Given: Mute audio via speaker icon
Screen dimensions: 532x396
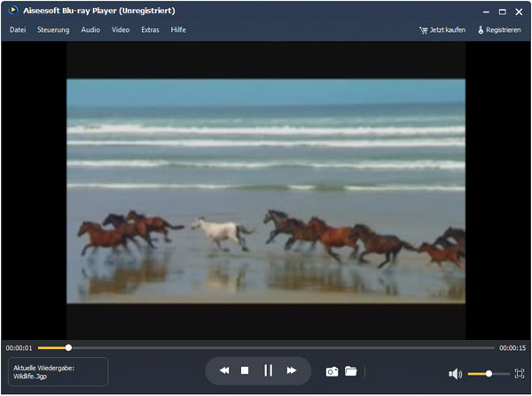Looking at the screenshot, I should click(455, 374).
